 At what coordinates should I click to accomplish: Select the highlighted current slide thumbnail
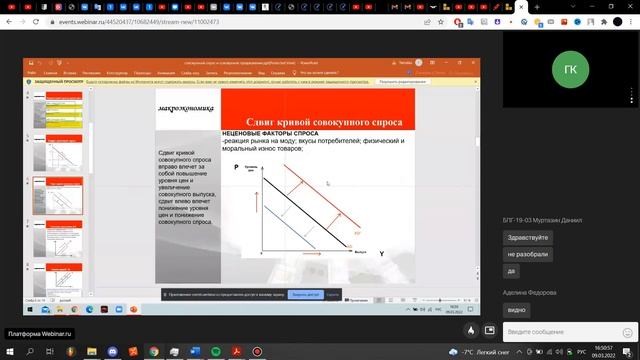coord(58,196)
